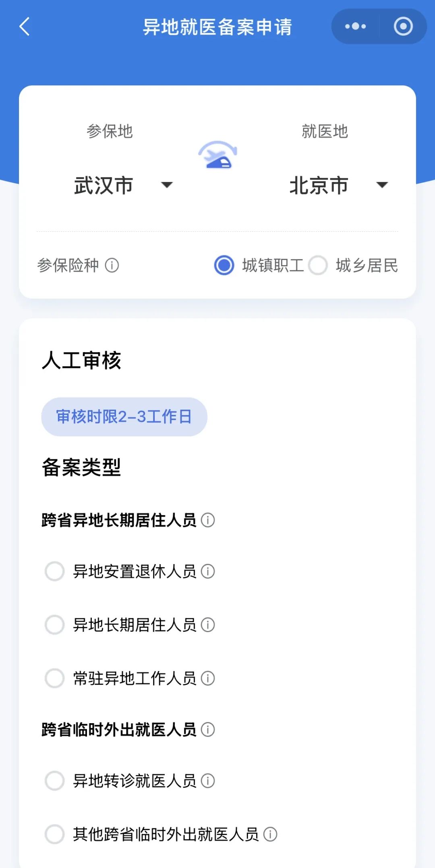This screenshot has height=868, width=435.
Task: Open the mini program more options menu
Action: tap(355, 27)
